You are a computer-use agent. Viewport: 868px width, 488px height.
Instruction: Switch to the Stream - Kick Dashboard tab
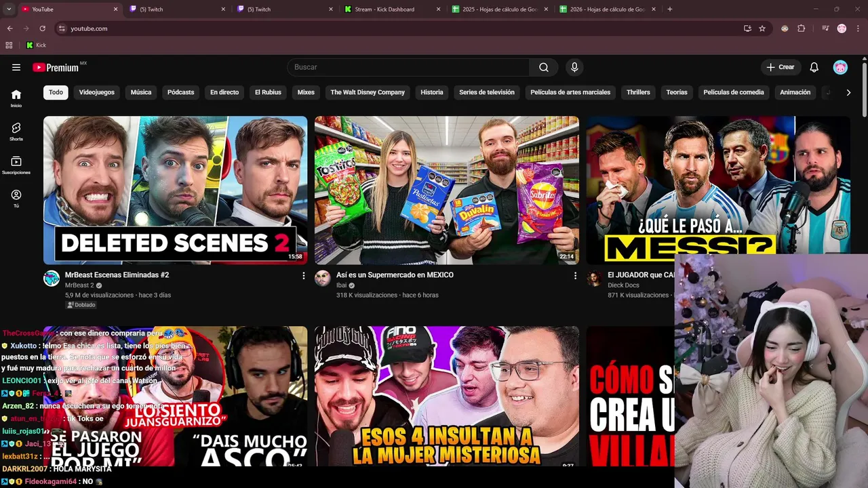click(x=390, y=9)
